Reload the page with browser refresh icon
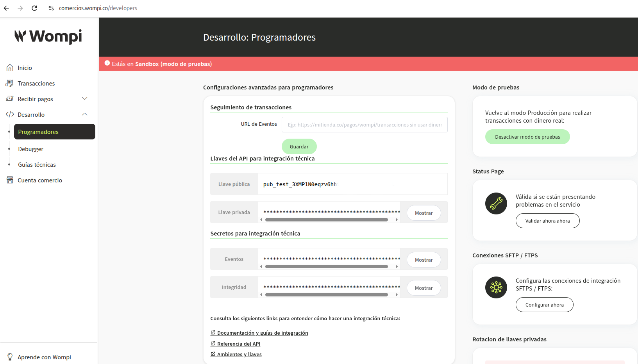Screen dimensions: 638x364 34,8
